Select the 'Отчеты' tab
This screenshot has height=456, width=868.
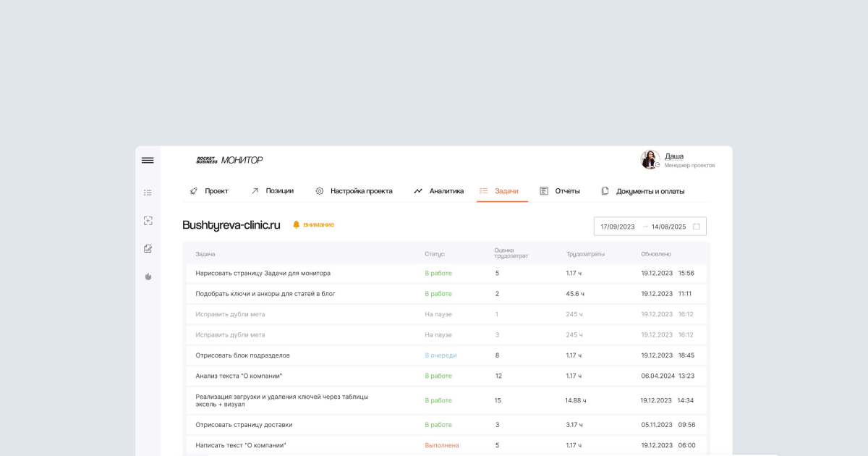click(x=560, y=191)
